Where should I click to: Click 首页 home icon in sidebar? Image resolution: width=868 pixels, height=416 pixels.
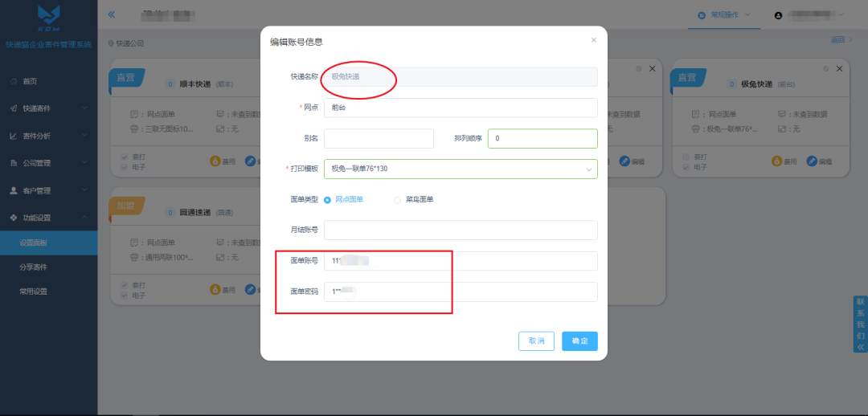click(x=14, y=81)
